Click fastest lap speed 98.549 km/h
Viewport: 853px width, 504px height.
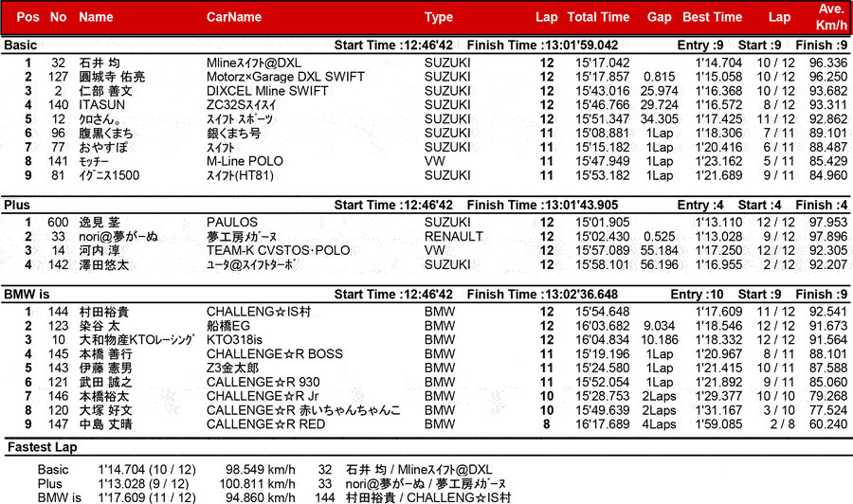pyautogui.click(x=260, y=469)
